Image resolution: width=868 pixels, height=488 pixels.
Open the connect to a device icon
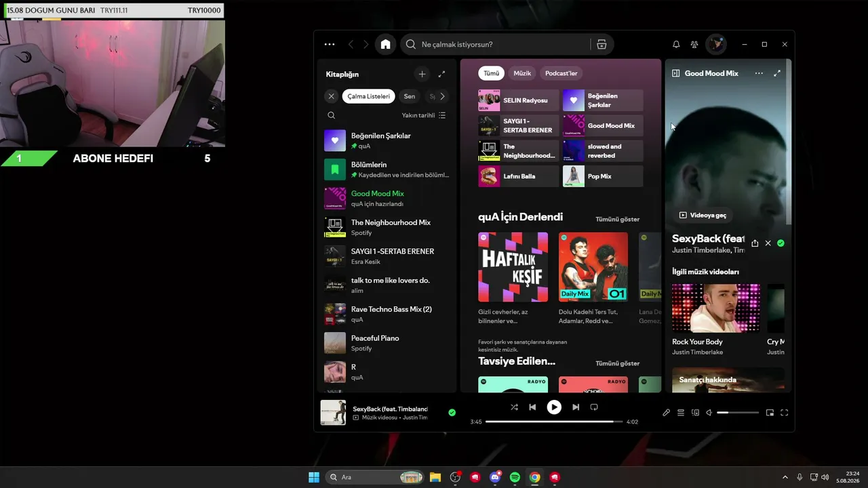tap(695, 413)
